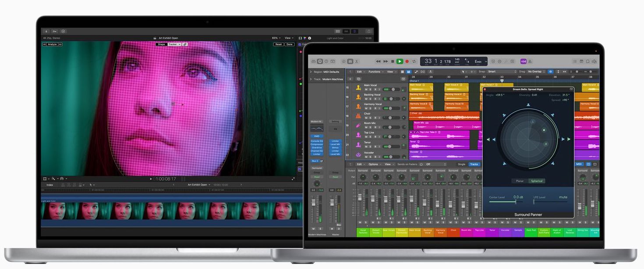Rewind the Logic Pro playhead
This screenshot has width=644, height=269.
tap(379, 61)
